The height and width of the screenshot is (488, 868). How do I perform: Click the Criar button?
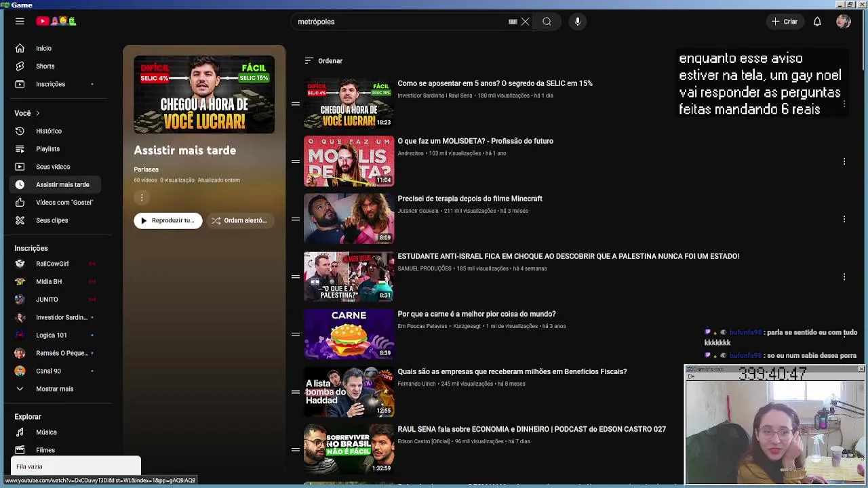point(785,22)
